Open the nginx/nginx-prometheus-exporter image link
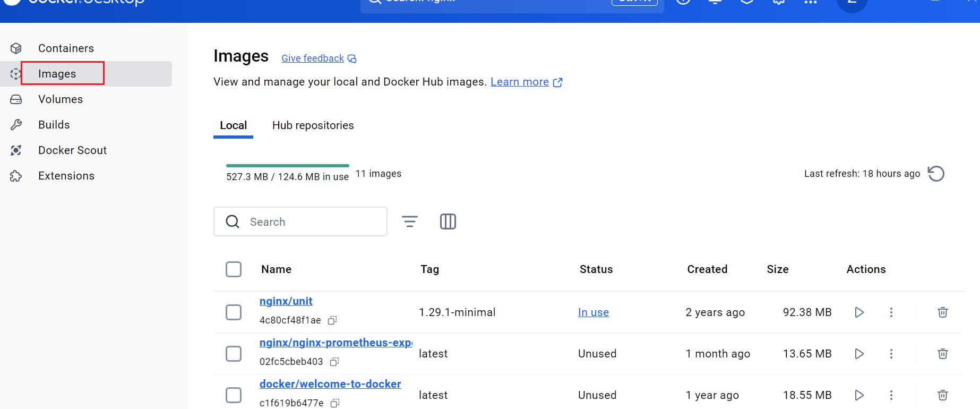Image resolution: width=980 pixels, height=409 pixels. pyautogui.click(x=336, y=343)
